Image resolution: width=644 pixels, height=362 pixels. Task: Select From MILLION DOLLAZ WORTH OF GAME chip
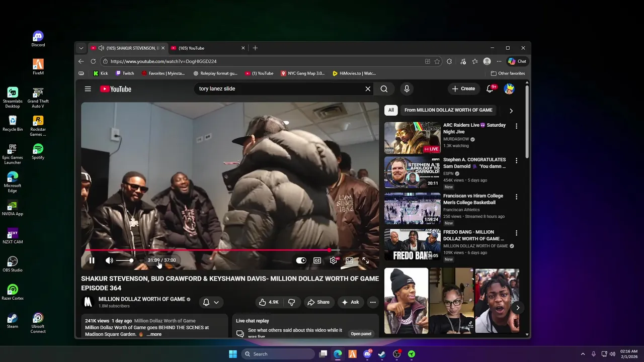448,110
